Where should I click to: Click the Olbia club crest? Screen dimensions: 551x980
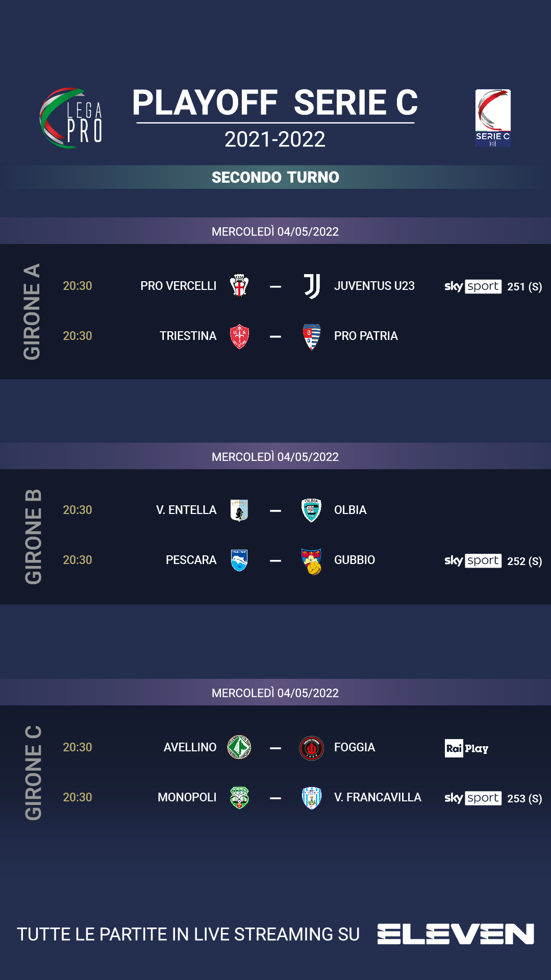tap(312, 510)
